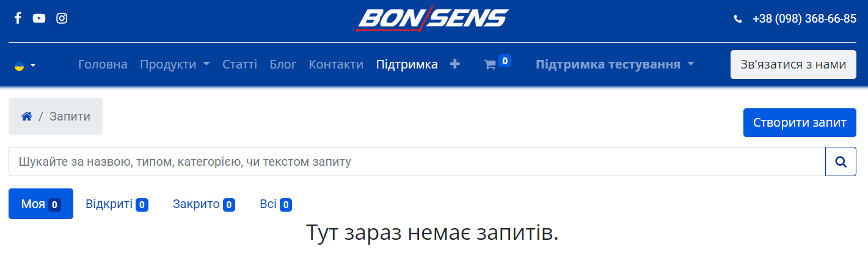The width and height of the screenshot is (868, 271).
Task: Click the plus icon after Підтримка
Action: [x=454, y=64]
